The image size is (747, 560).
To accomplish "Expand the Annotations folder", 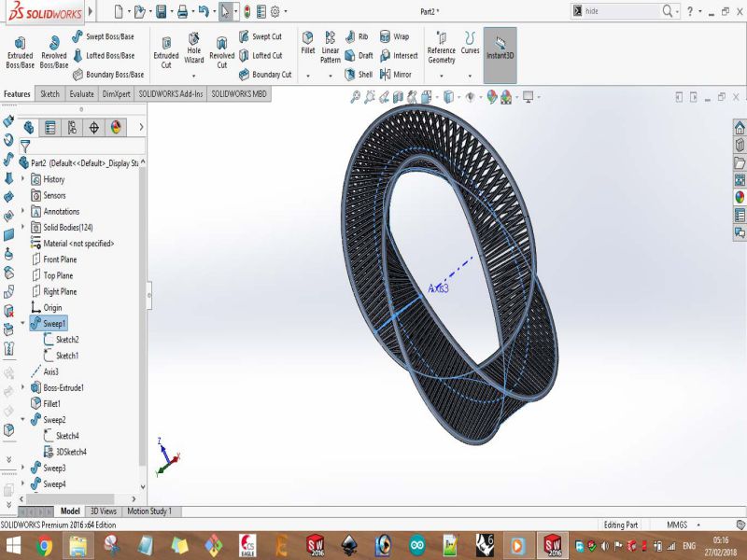I will click(22, 211).
